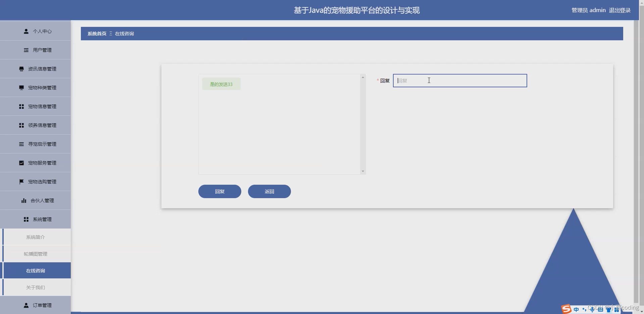Toggle the 中 Chinese input mode indicator
Screen dimensions: 644x314
(576, 309)
